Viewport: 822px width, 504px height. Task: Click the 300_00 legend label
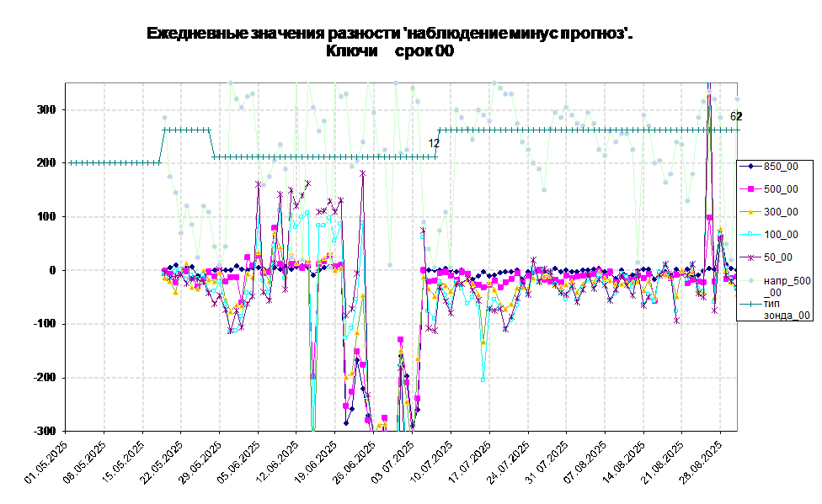tap(781, 212)
